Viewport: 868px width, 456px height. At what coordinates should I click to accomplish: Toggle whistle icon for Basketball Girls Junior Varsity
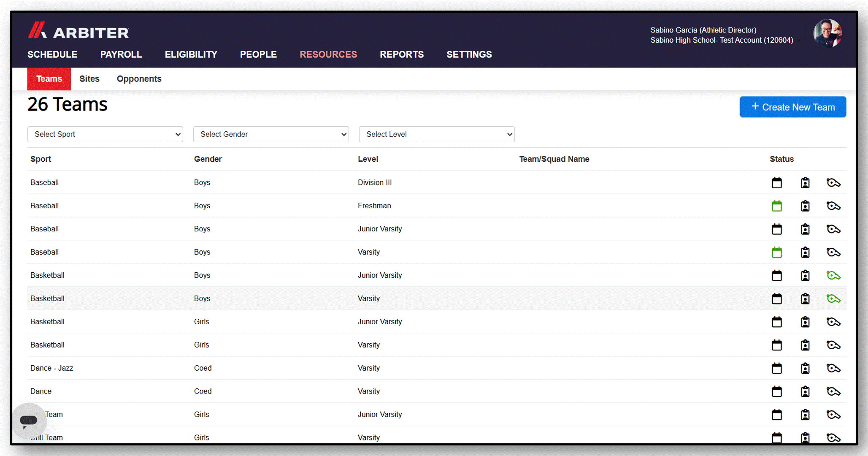pos(833,322)
